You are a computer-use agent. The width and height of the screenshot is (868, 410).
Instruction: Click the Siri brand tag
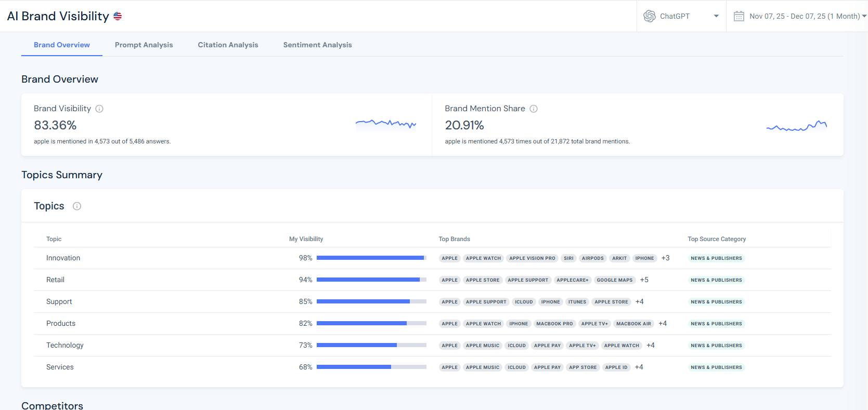(568, 258)
